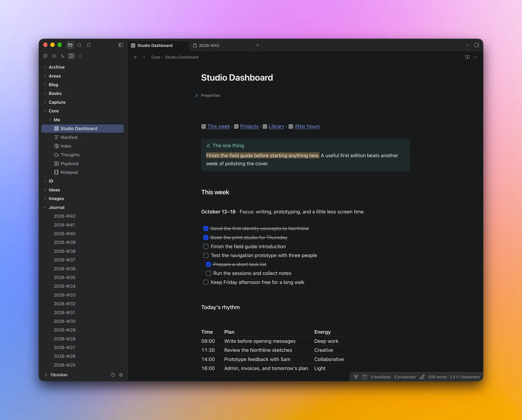Toggle the left sidebar collapse icon
522x420 pixels.
pyautogui.click(x=121, y=45)
